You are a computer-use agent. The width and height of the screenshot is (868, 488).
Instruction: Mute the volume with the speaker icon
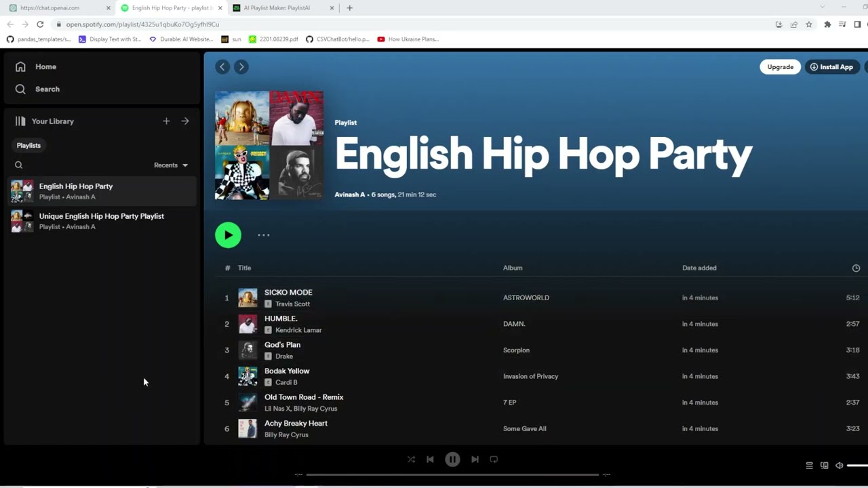coord(840,466)
